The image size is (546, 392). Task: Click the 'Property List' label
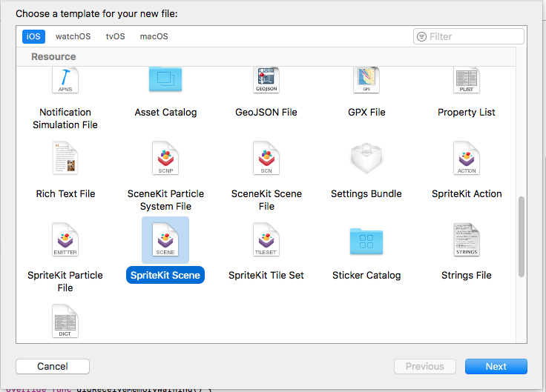point(467,113)
